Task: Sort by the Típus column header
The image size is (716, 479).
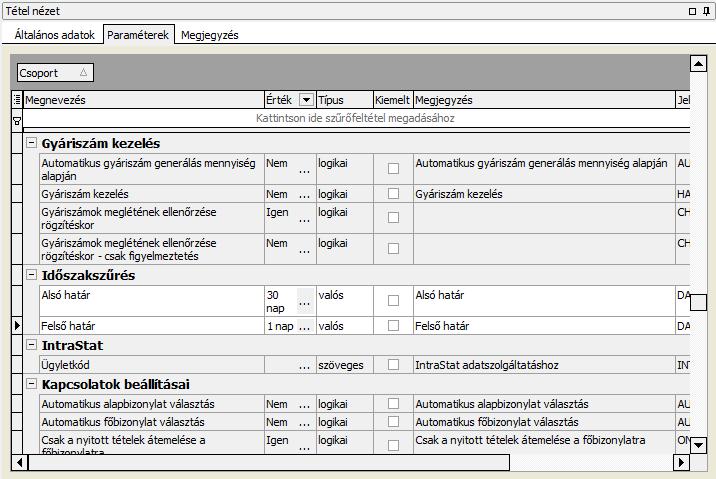Action: point(345,100)
